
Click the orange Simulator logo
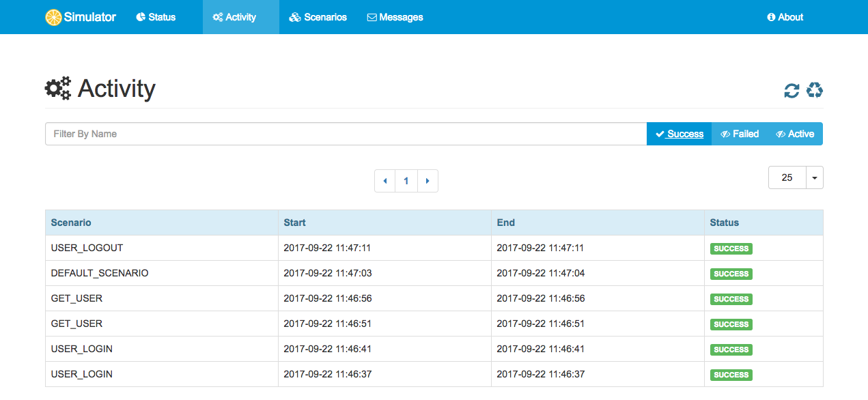(x=53, y=17)
